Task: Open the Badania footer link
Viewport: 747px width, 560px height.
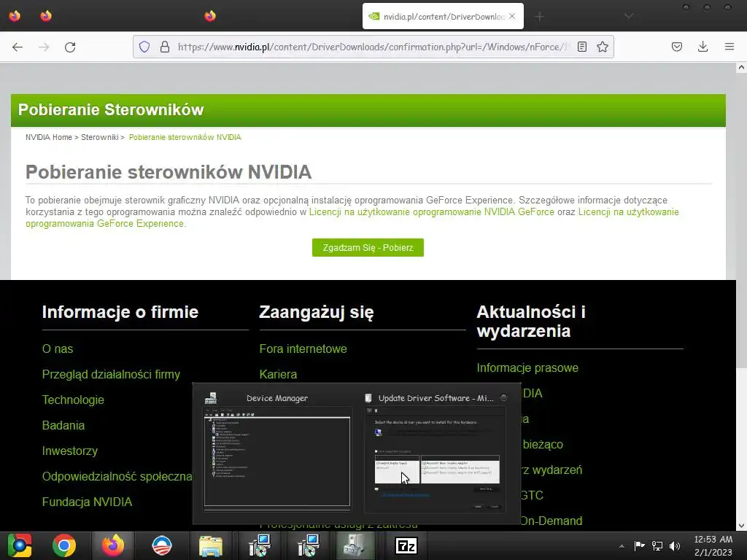Action: coord(63,425)
